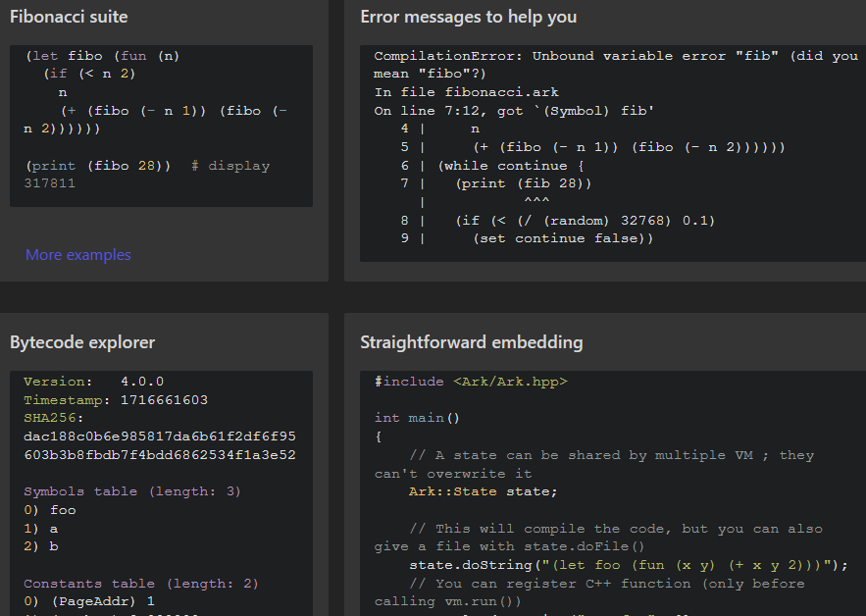The height and width of the screenshot is (616, 866).
Task: Click the In file fibonacci.ark line
Action: pos(466,92)
